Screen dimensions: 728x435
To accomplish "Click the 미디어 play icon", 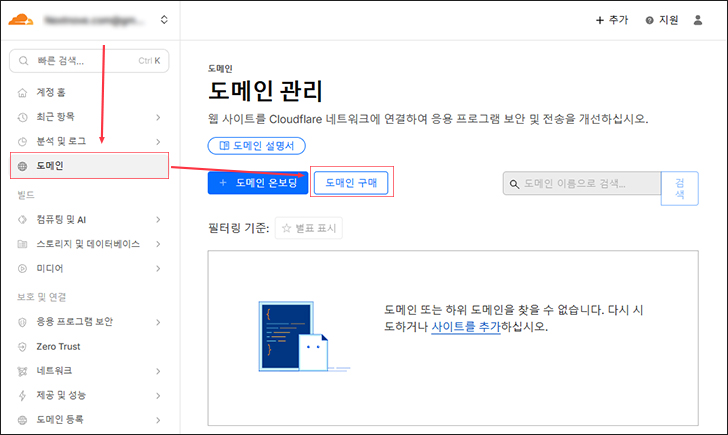I will pos(22,268).
